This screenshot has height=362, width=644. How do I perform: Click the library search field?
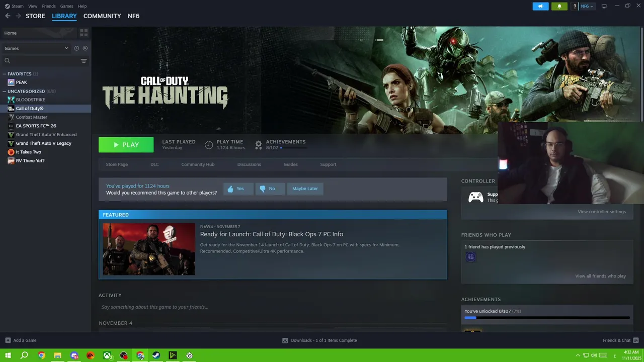coord(41,61)
